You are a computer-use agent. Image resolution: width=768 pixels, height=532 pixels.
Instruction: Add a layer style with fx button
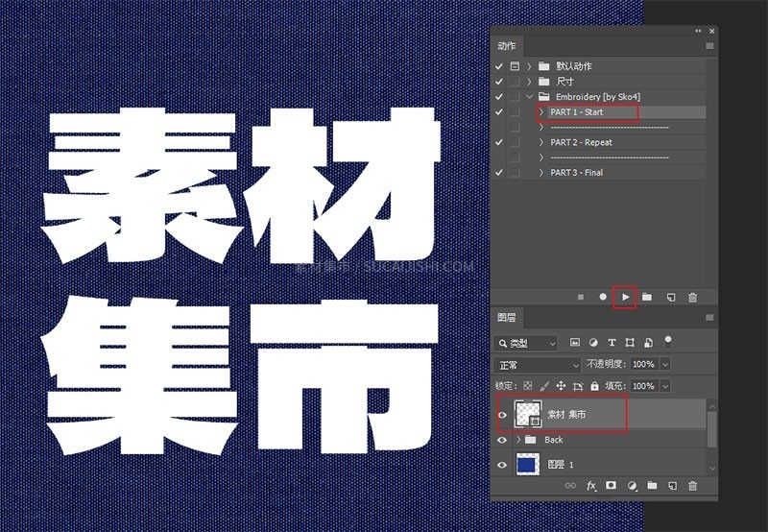point(591,486)
